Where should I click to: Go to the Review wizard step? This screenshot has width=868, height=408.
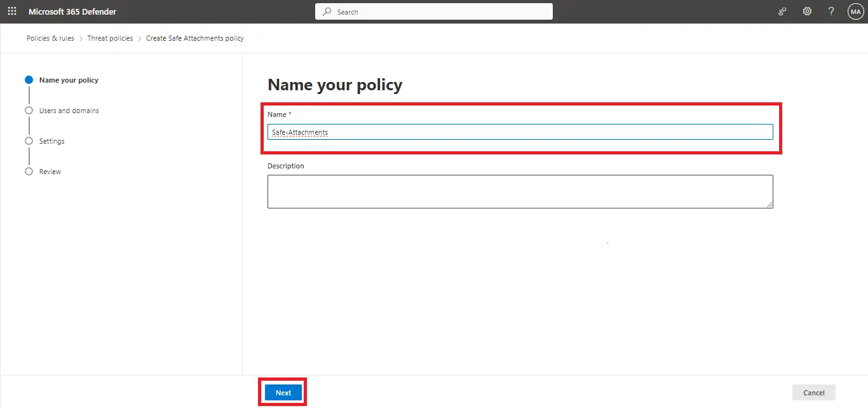click(50, 172)
